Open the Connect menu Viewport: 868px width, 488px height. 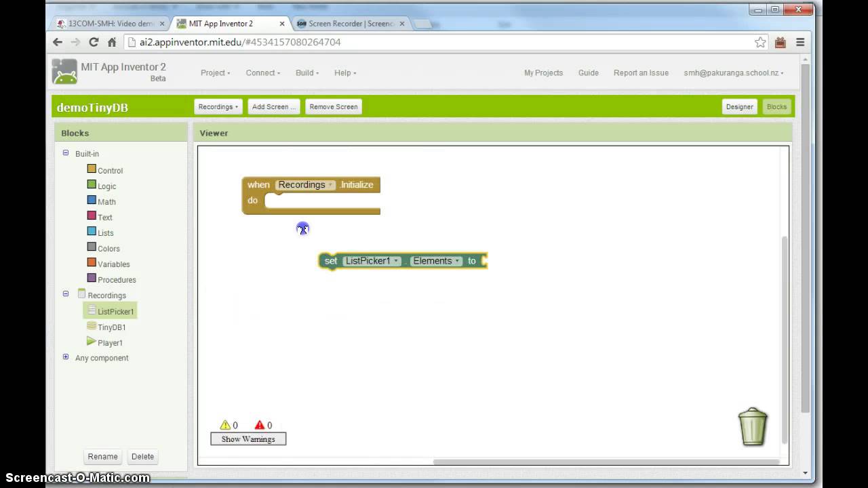262,73
